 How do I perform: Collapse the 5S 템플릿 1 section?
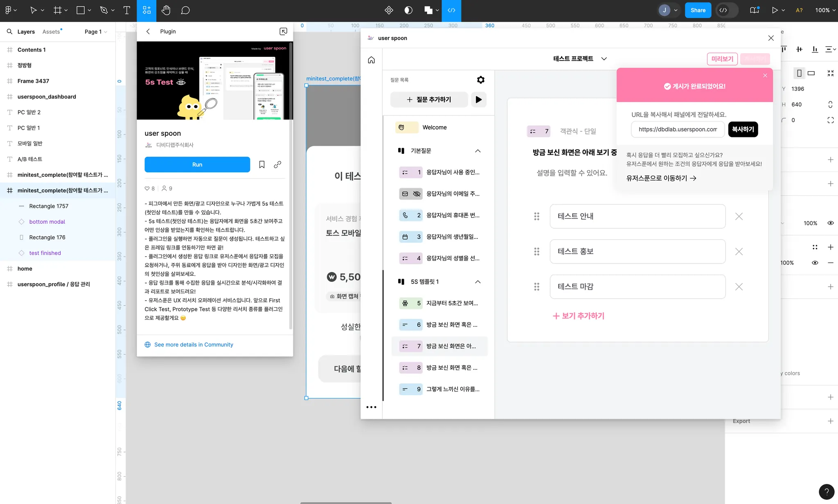478,282
